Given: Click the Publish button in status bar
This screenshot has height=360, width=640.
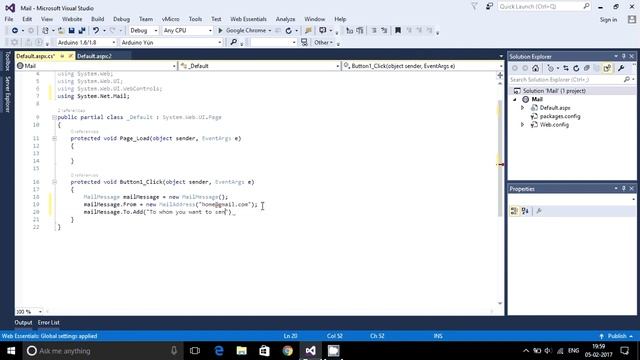Looking at the screenshot, I should [616, 336].
